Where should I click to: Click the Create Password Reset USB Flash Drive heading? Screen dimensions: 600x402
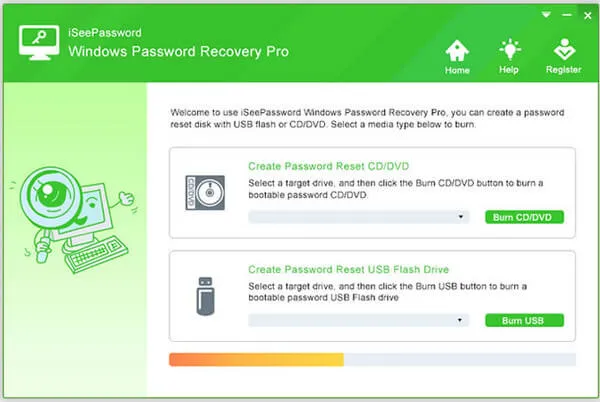[x=348, y=270]
